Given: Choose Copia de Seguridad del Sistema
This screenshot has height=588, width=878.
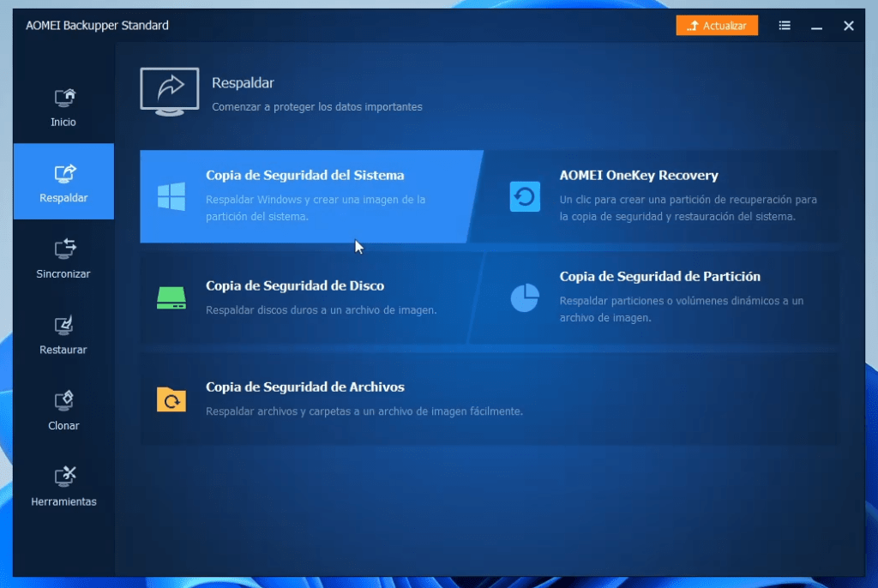Looking at the screenshot, I should pyautogui.click(x=304, y=176).
